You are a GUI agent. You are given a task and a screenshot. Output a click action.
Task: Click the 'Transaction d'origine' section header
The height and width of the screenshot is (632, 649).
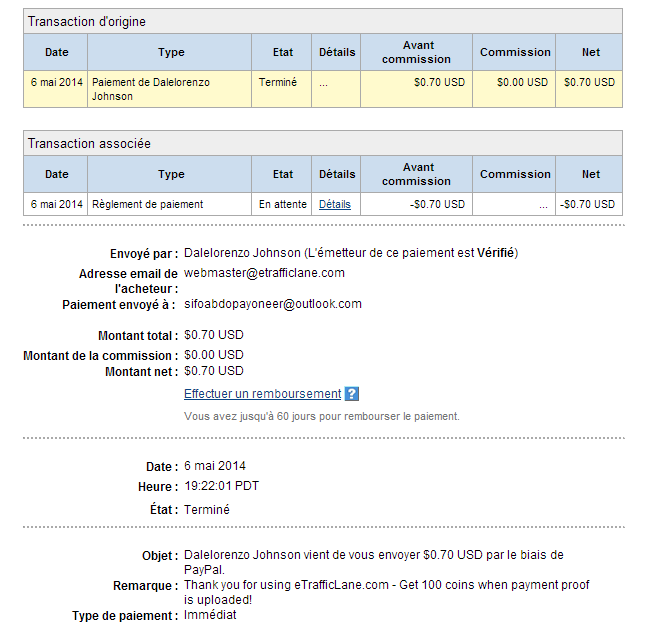[x=323, y=22]
